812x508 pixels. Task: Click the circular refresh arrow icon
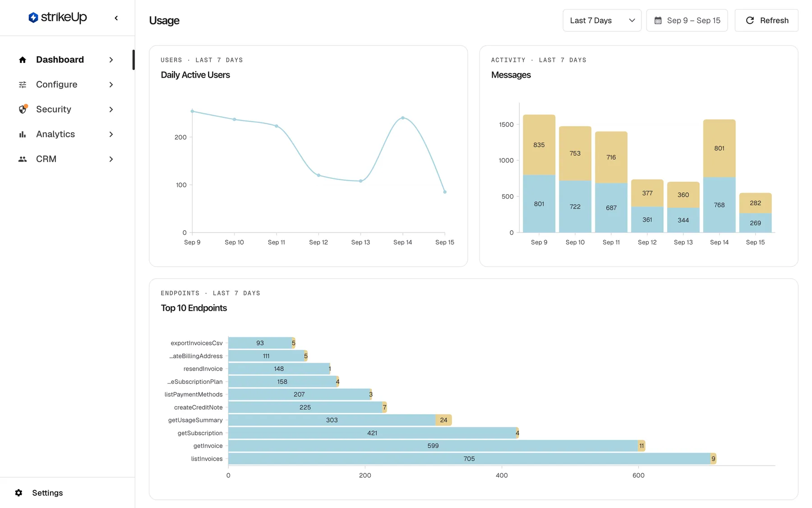[x=750, y=20]
